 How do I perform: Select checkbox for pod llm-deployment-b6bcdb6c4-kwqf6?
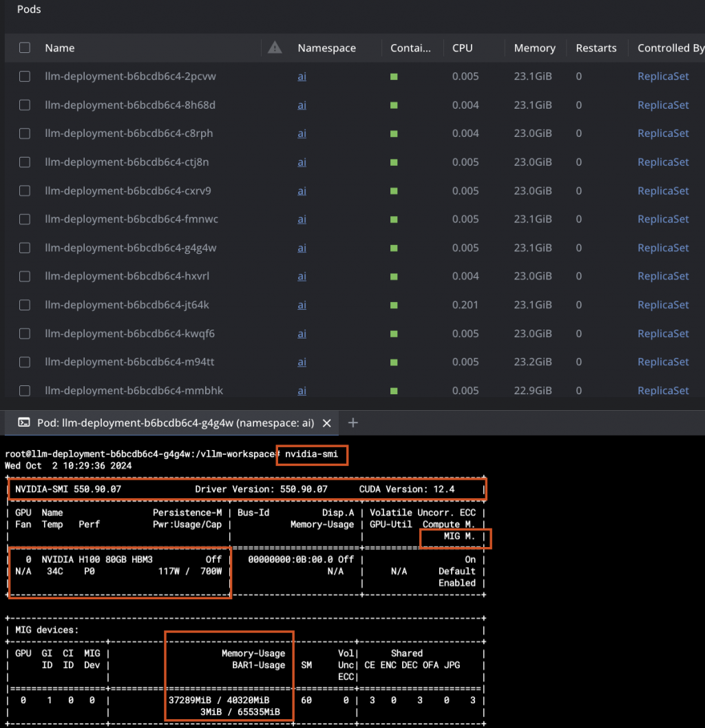click(25, 334)
